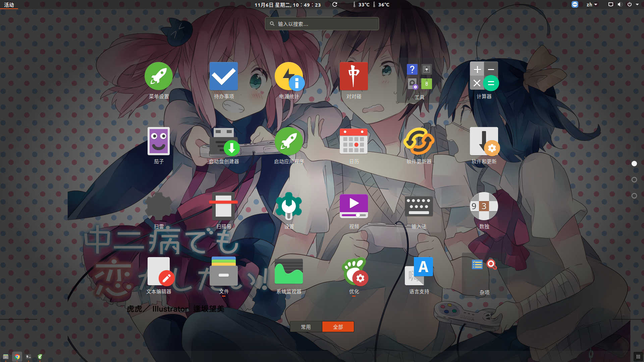The image size is (644, 362).
Task: Launch the 视频 video player
Action: pyautogui.click(x=354, y=211)
